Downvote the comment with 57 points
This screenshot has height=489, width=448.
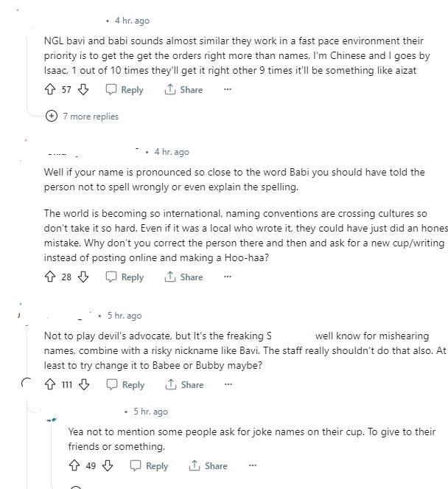pos(83,89)
